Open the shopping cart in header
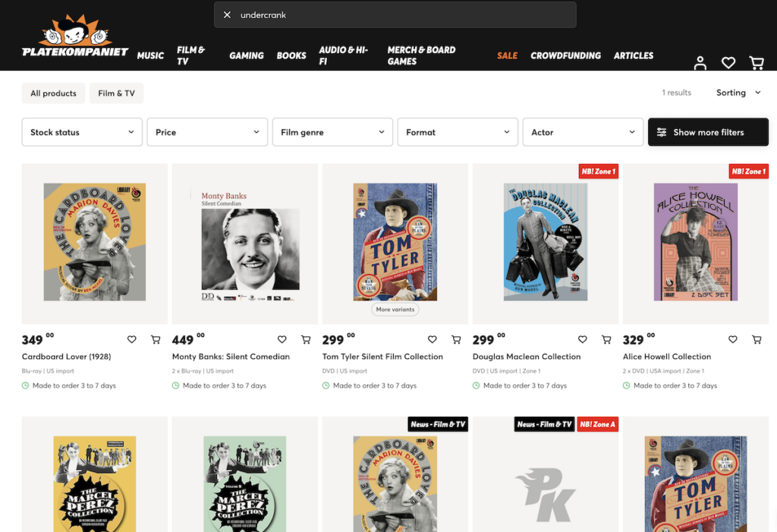This screenshot has width=777, height=532. [x=757, y=63]
